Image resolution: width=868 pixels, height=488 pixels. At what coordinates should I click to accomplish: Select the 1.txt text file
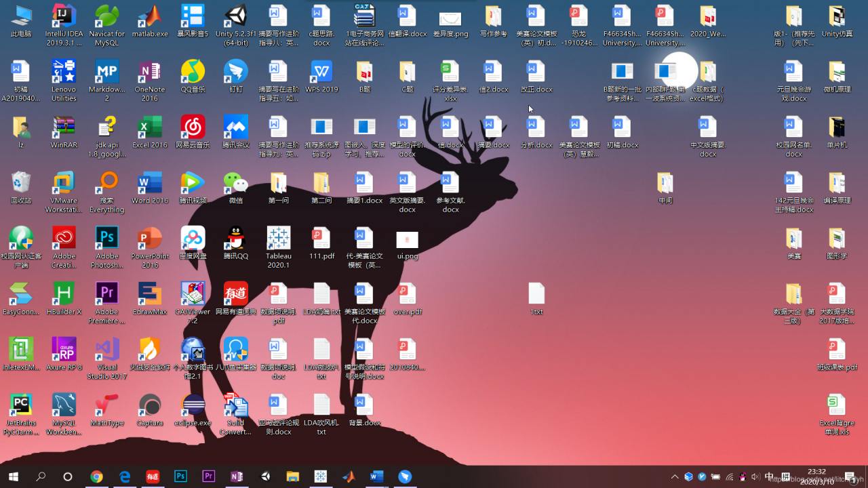(x=536, y=299)
